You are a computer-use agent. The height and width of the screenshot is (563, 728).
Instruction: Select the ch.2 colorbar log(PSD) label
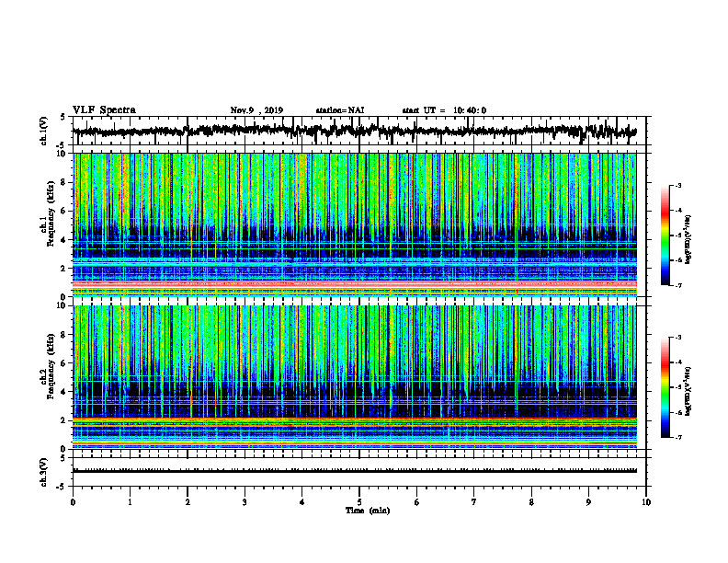point(688,391)
